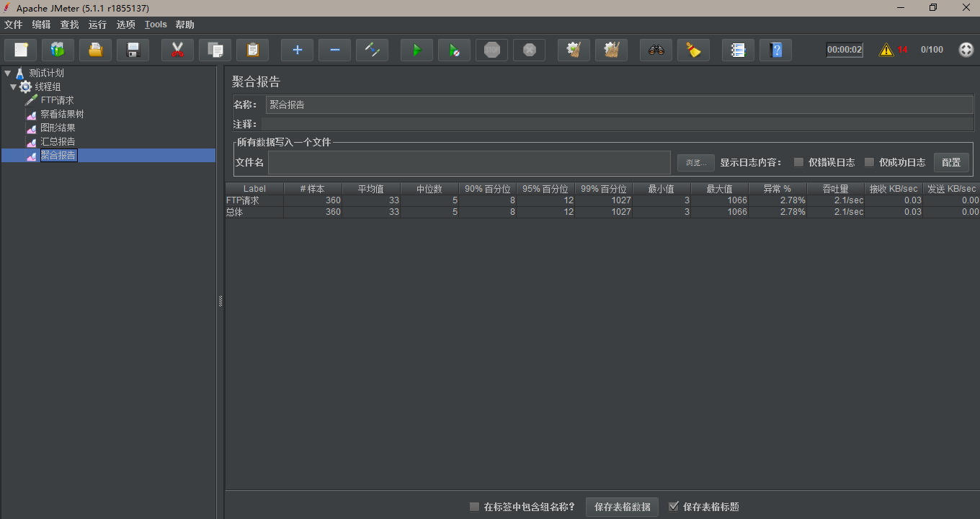Toggle the 仅错误日志 checkbox
Screen dimensions: 980x519
tap(798, 162)
